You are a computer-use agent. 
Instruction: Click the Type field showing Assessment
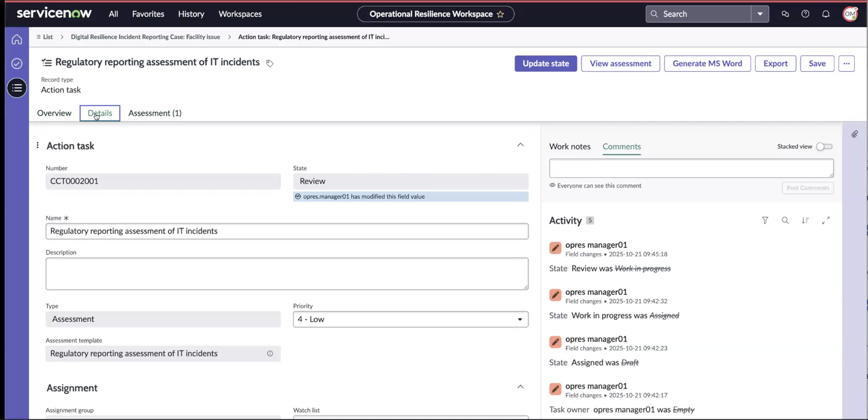point(163,319)
